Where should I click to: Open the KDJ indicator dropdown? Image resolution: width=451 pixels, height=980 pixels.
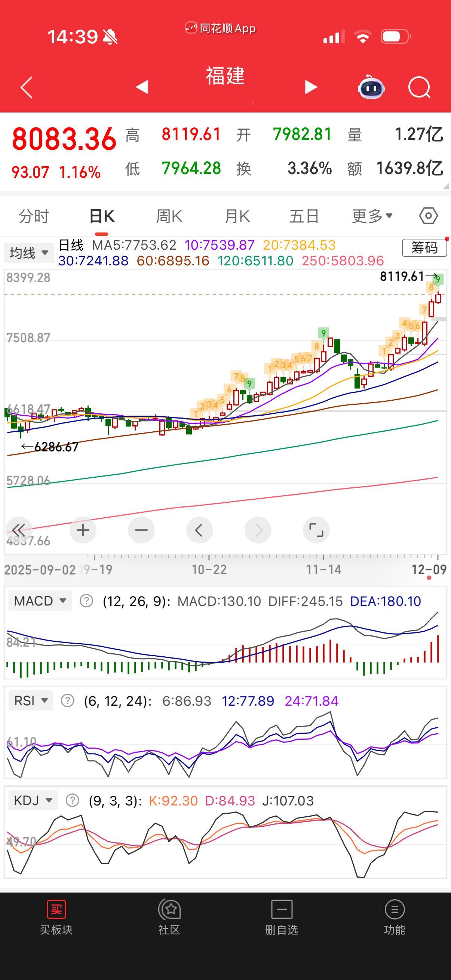click(33, 801)
